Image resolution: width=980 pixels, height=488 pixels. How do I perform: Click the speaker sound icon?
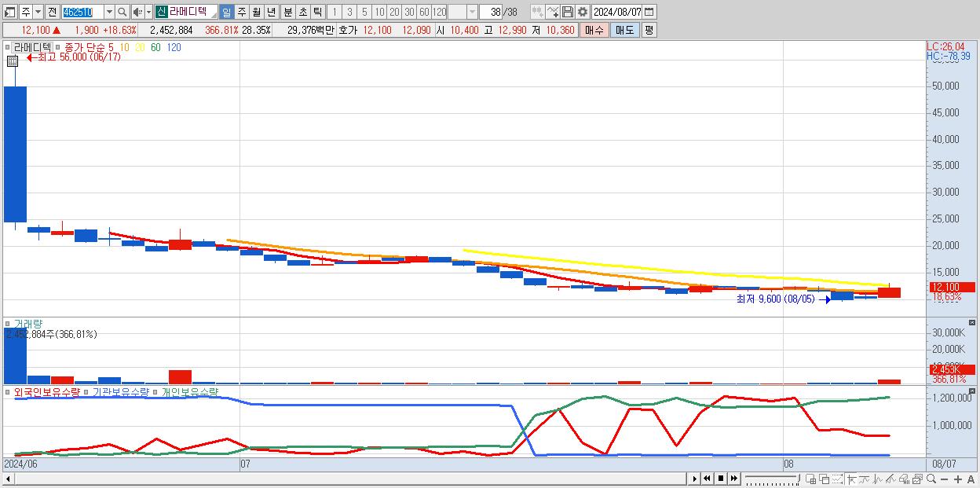click(137, 12)
